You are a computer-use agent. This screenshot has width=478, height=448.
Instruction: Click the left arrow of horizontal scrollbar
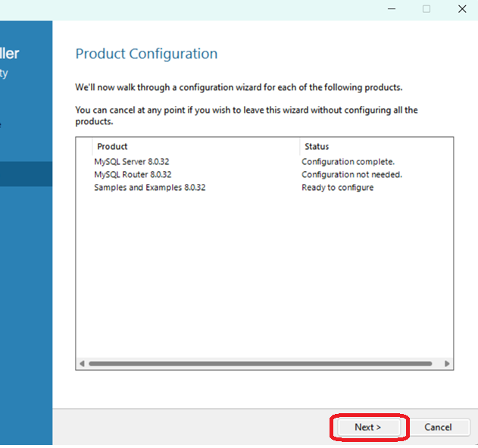point(82,364)
